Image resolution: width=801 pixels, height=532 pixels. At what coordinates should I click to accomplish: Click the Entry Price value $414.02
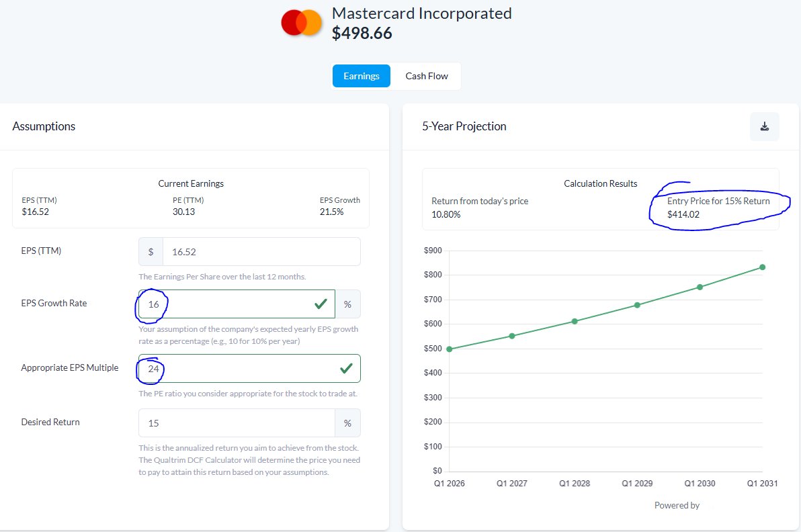[683, 214]
